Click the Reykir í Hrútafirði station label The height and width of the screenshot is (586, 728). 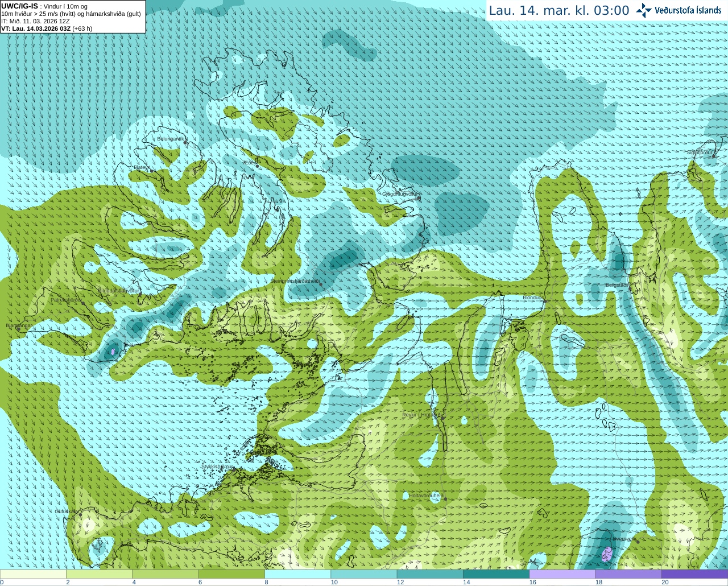[x=422, y=415]
